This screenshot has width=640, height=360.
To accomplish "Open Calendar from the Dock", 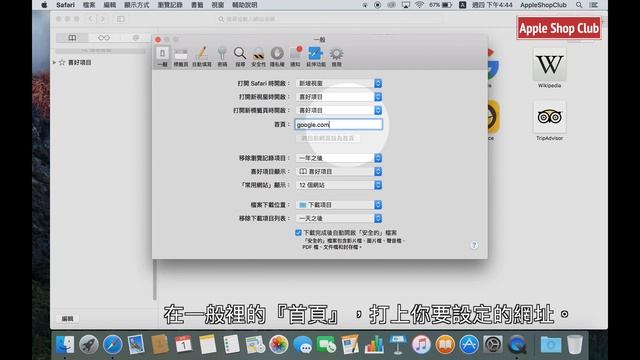I will [184, 344].
